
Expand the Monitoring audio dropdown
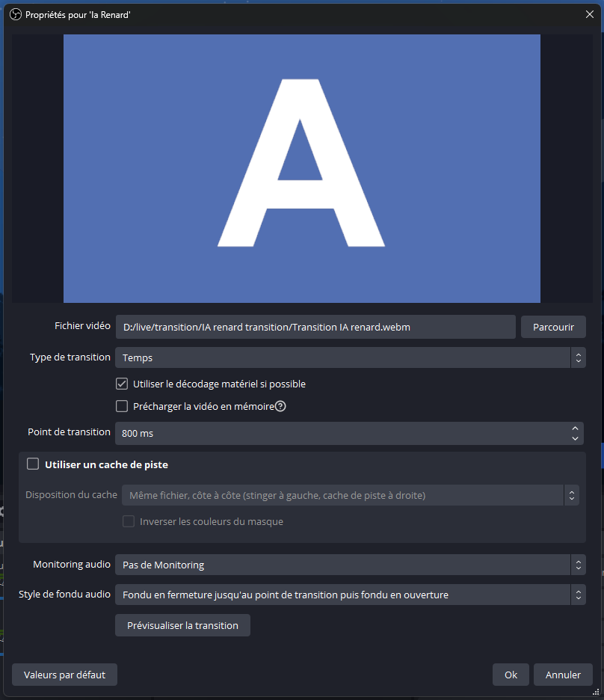tap(349, 565)
